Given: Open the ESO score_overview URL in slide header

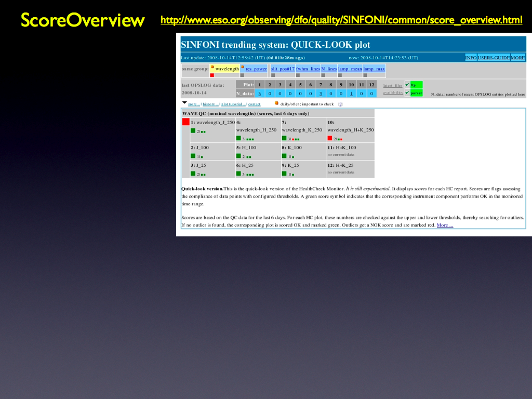Looking at the screenshot, I should pos(341,20).
